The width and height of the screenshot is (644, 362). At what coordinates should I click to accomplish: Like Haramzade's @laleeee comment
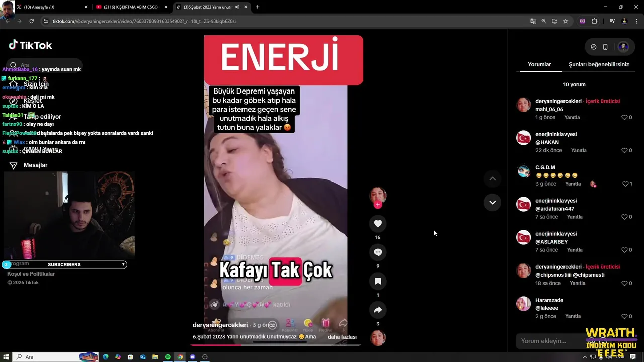(x=624, y=316)
